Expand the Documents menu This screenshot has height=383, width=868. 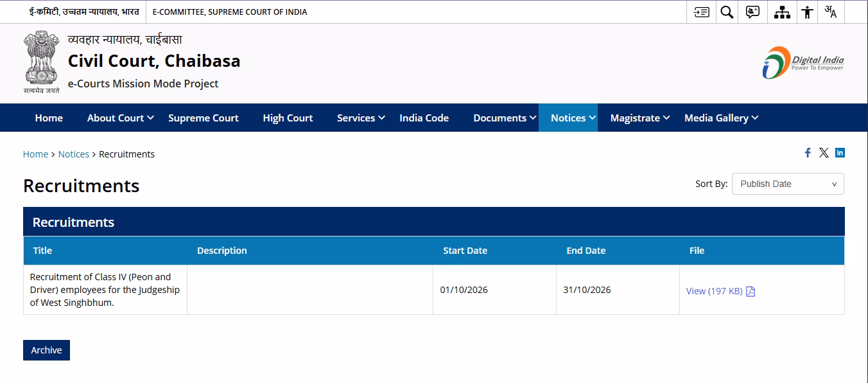coord(505,118)
